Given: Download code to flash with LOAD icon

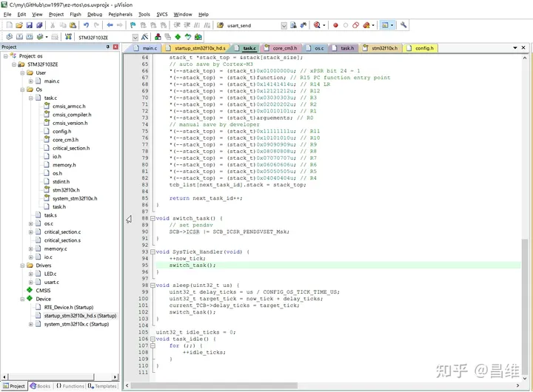Looking at the screenshot, I should pyautogui.click(x=68, y=37).
